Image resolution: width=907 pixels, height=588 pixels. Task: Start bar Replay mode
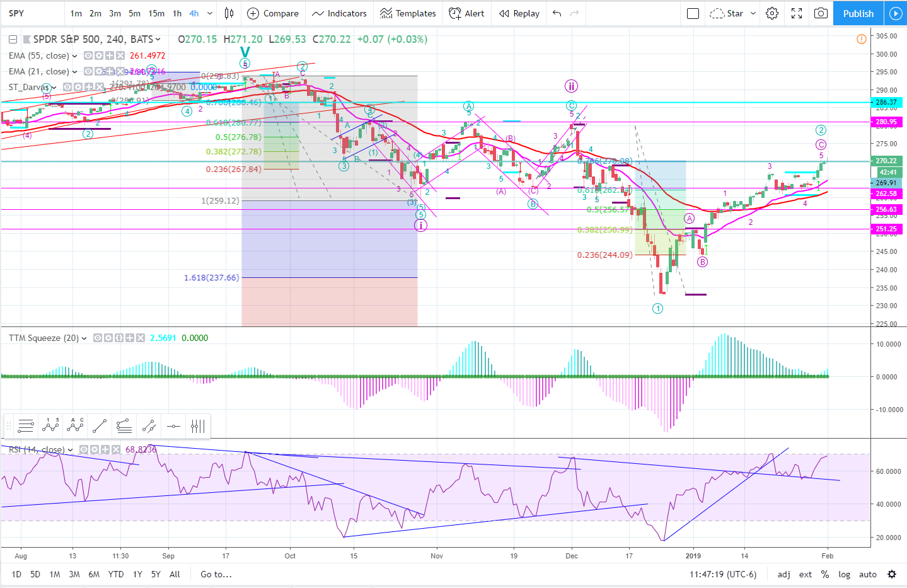[519, 13]
